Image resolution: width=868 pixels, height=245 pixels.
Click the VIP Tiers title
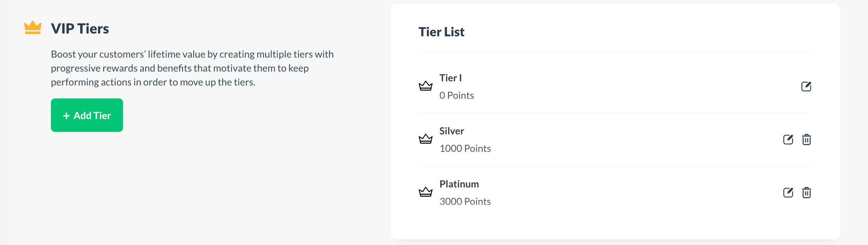point(80,29)
